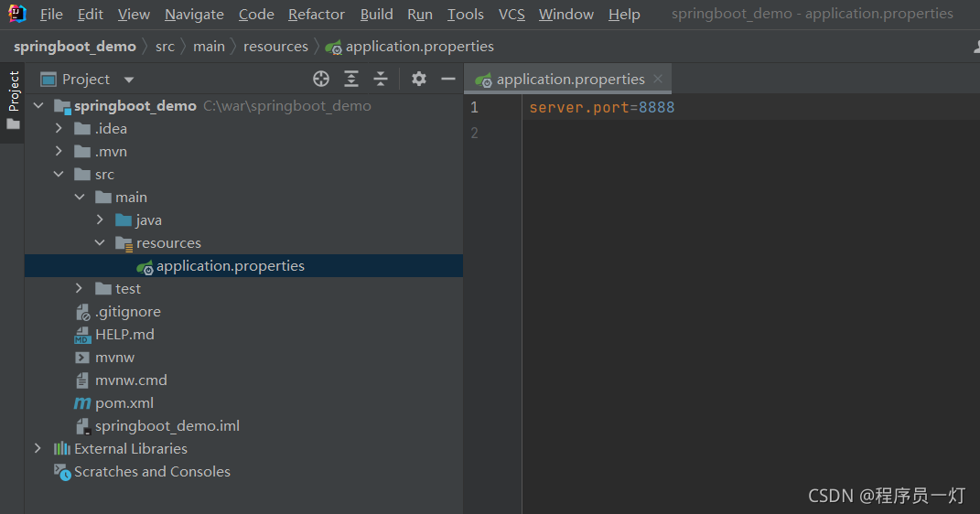Expand the .mvn folder
Screen dimensions: 980x514
(59, 151)
